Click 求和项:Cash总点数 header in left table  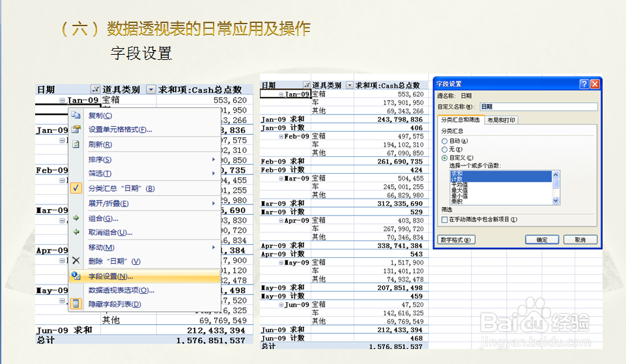(200, 89)
